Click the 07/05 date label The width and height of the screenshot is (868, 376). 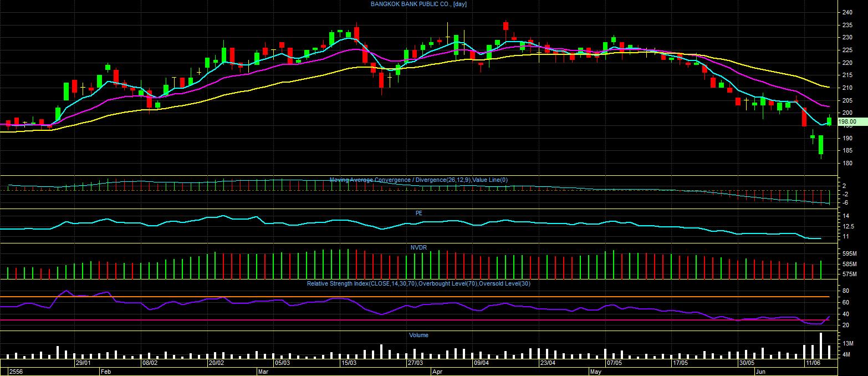click(x=614, y=363)
